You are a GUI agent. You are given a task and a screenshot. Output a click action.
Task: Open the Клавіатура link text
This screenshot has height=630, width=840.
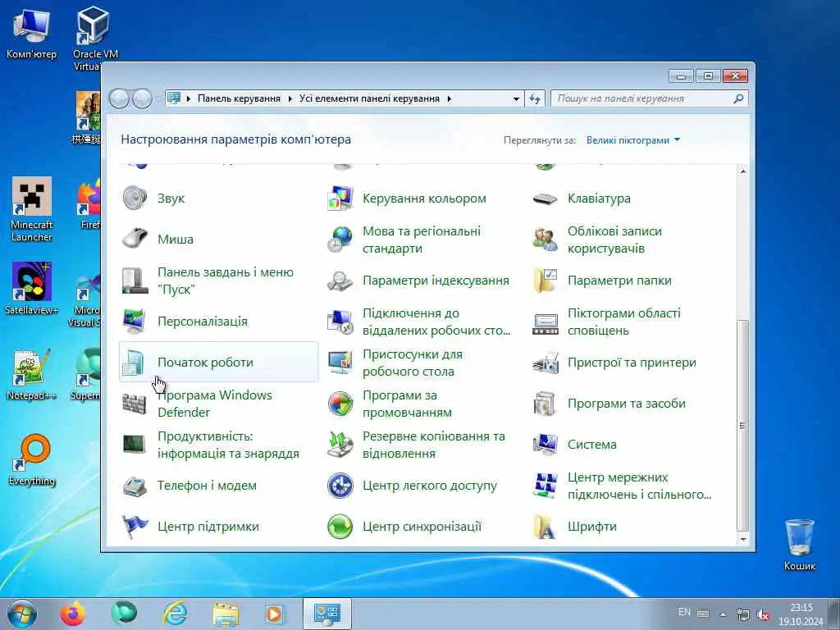[x=599, y=199]
